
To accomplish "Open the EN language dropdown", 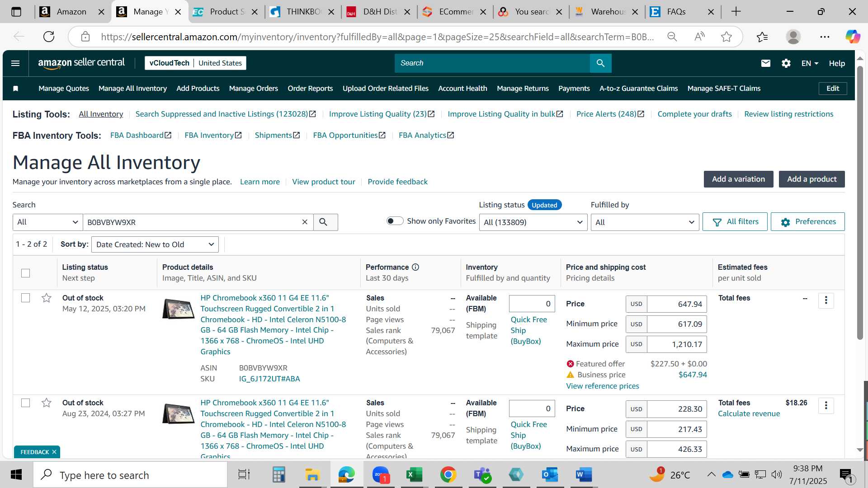I will tap(810, 63).
